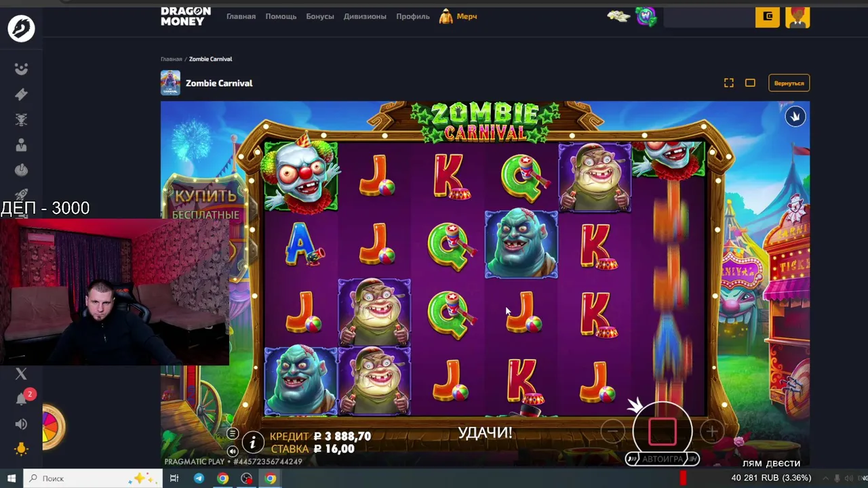This screenshot has width=868, height=488.
Task: Open the person icon in sidebar
Action: pos(21,145)
